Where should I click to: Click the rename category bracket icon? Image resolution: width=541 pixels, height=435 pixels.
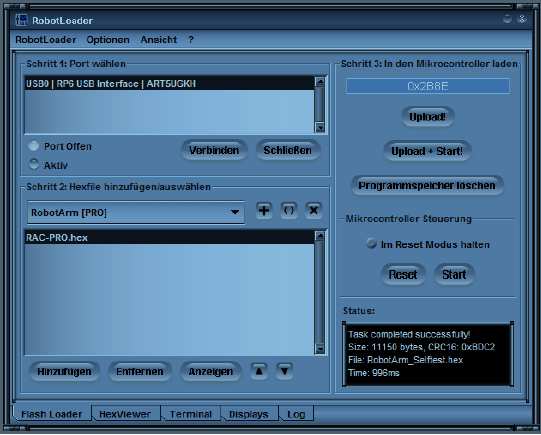pos(289,210)
